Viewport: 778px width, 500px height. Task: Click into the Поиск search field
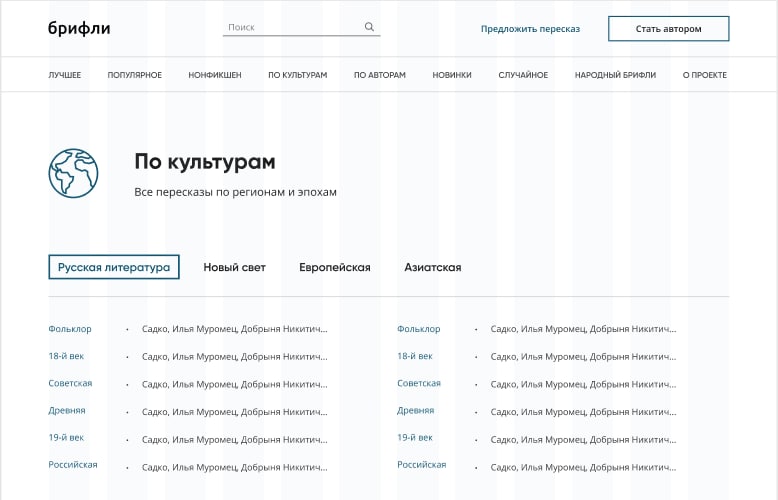(292, 28)
